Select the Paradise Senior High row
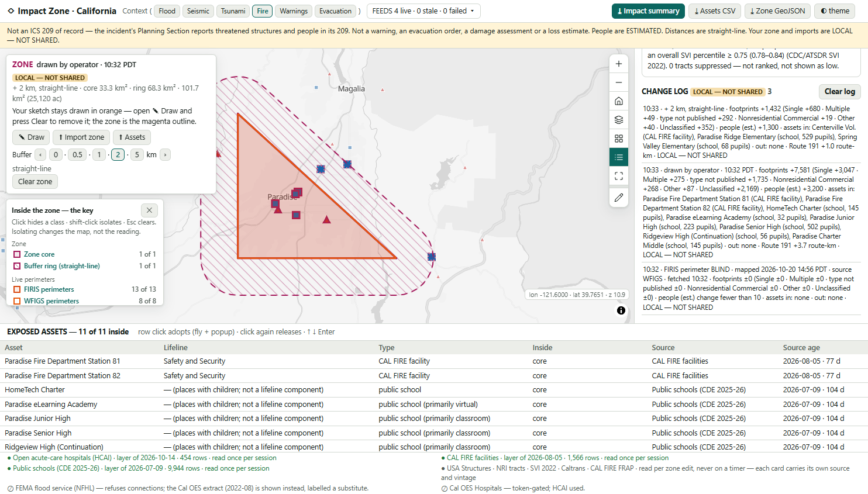 tap(434, 433)
